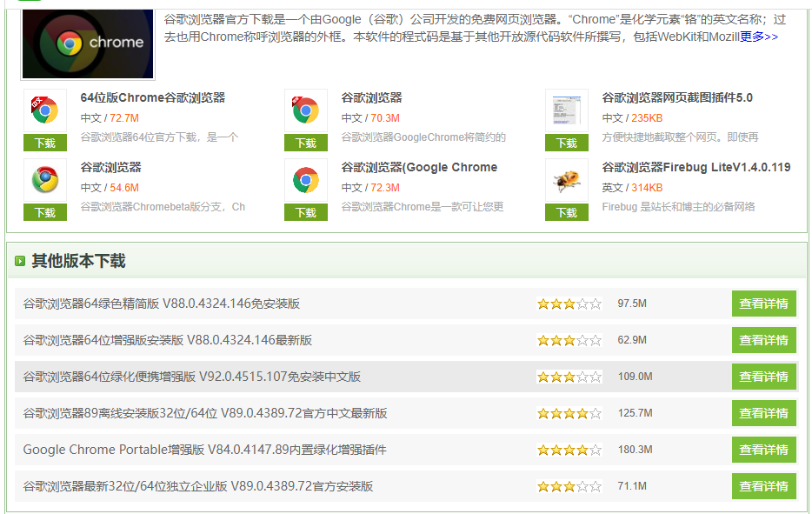Click the Firebug Lite bee icon
The width and height of the screenshot is (812, 514).
coord(567,178)
